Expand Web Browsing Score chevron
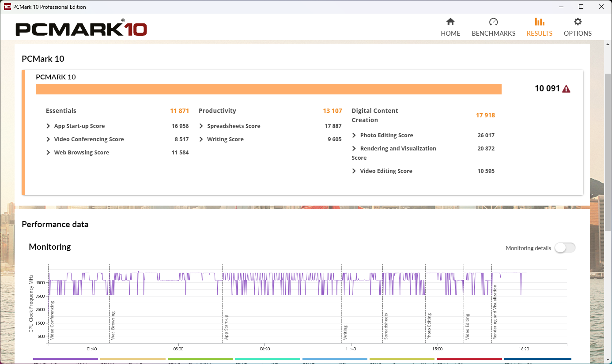Viewport: 612px width, 364px height. (49, 153)
